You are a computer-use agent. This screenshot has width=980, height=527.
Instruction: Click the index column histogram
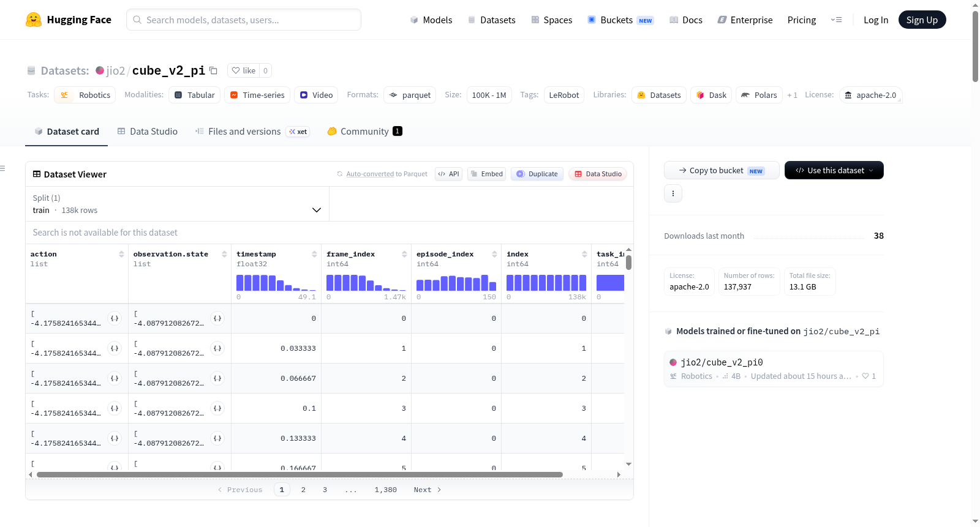click(546, 283)
